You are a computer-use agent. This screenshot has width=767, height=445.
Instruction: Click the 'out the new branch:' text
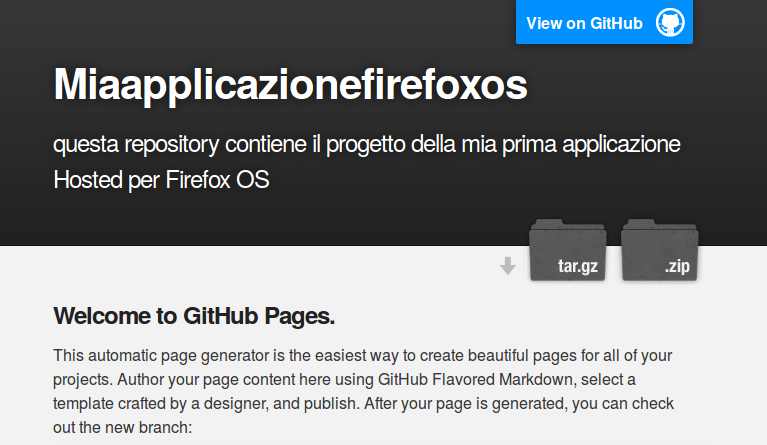coord(123,427)
